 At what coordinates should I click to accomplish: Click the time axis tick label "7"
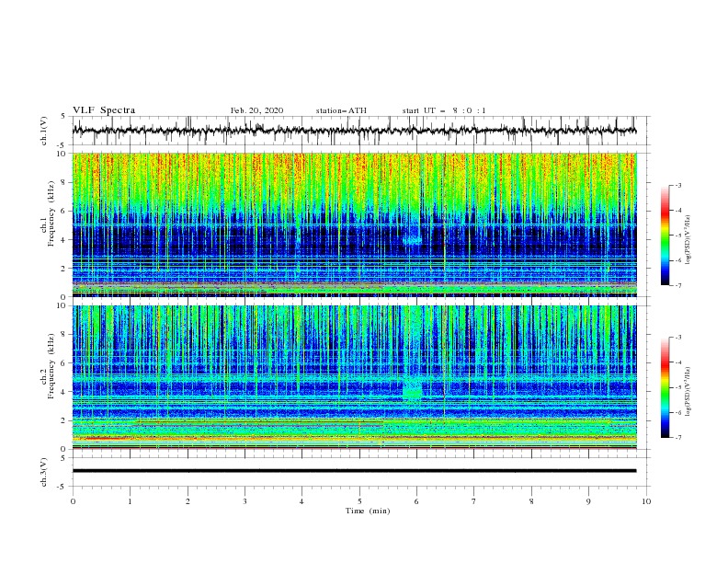click(474, 501)
